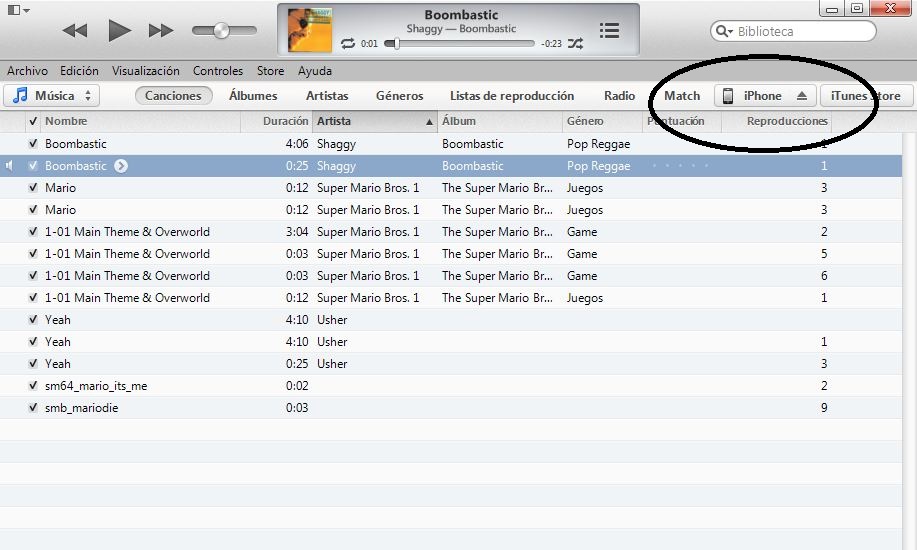
Task: Click the Play button
Action: point(119,30)
